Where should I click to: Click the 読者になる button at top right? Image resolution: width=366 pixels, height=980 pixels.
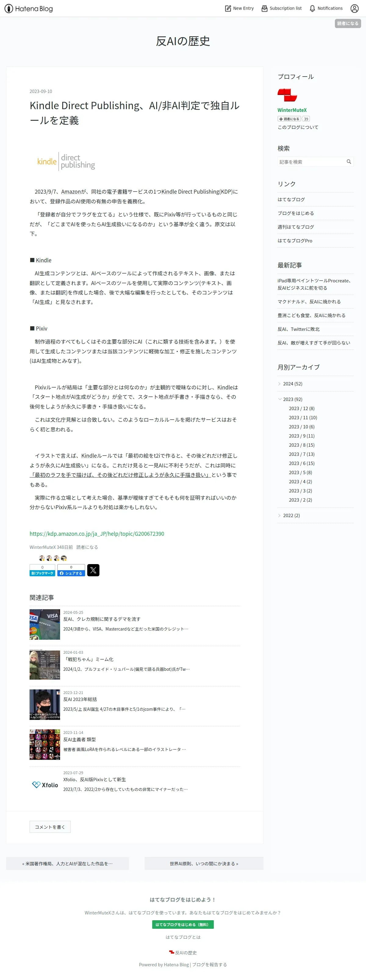pyautogui.click(x=348, y=23)
